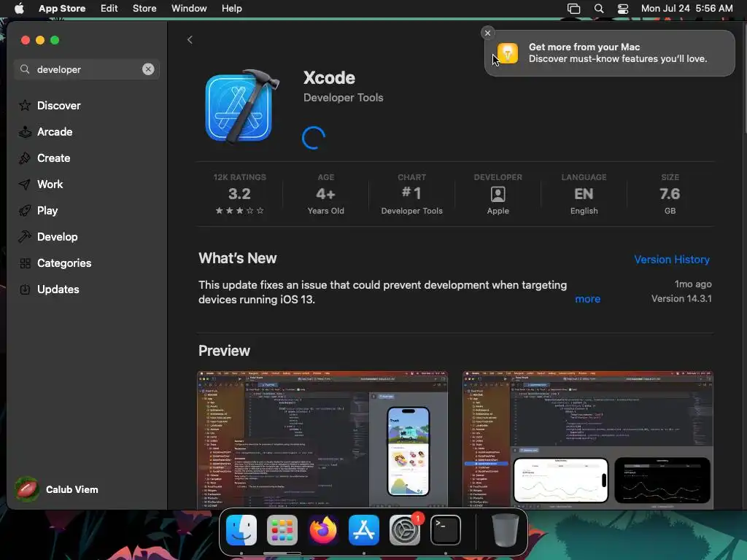Screen dimensions: 747x560
Task: Open the Apple menu
Action: pos(19,9)
